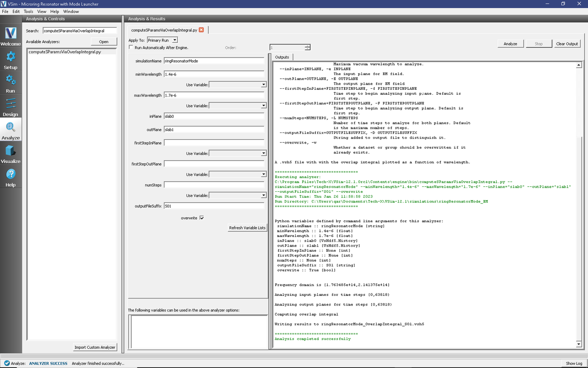Open the Apply To Primary Run dropdown
Screen dimensions: 588x368
pyautogui.click(x=162, y=40)
